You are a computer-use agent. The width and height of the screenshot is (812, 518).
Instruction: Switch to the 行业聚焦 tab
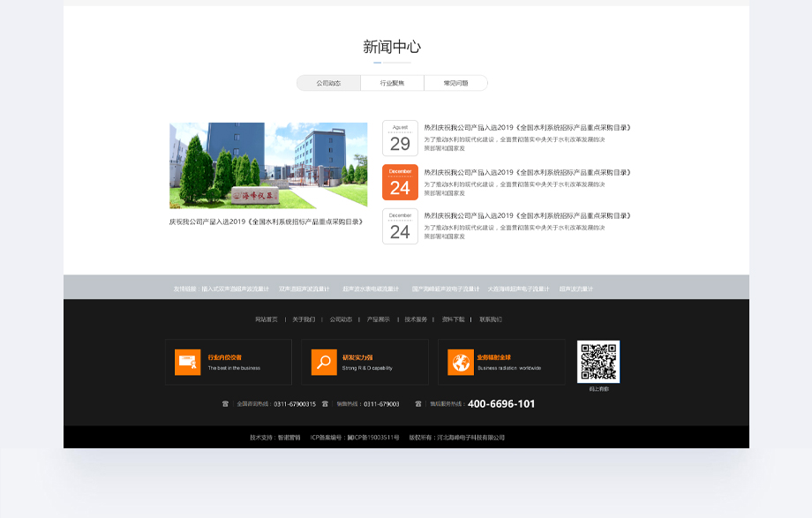[x=392, y=83]
